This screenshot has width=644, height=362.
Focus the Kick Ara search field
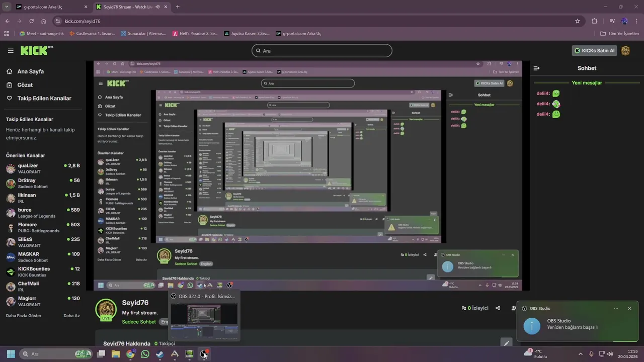coord(321,51)
